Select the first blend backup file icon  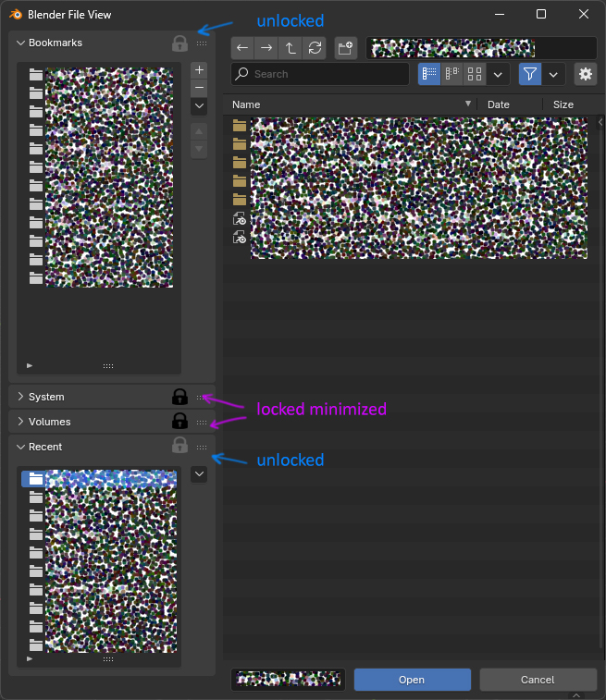[x=240, y=218]
